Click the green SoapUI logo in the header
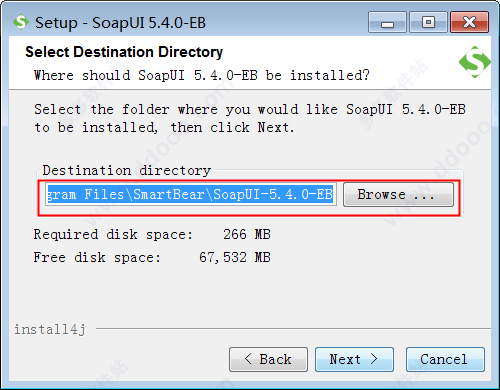 click(x=475, y=62)
